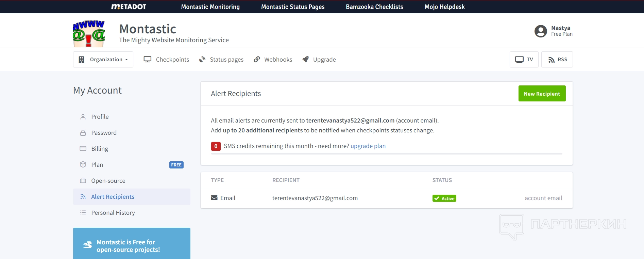644x259 pixels.
Task: Open the Webhooks page
Action: click(x=273, y=60)
